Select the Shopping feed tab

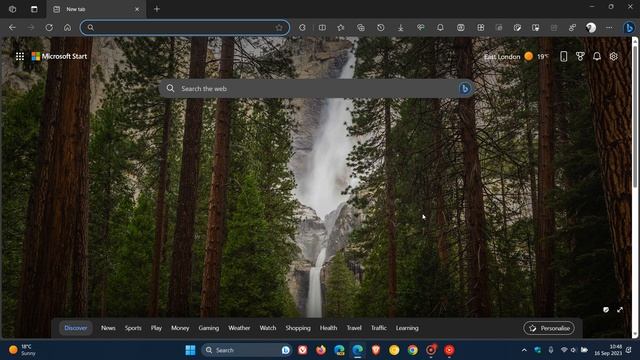(298, 328)
